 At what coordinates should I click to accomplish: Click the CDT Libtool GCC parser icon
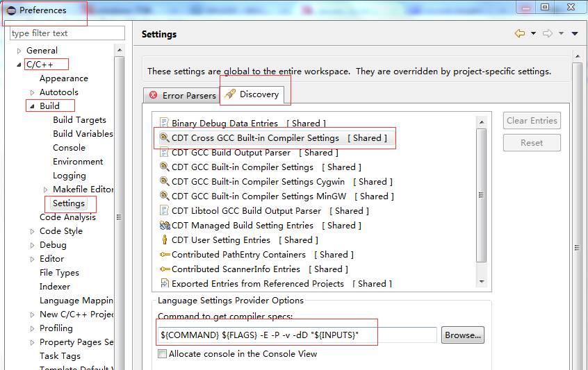point(164,210)
